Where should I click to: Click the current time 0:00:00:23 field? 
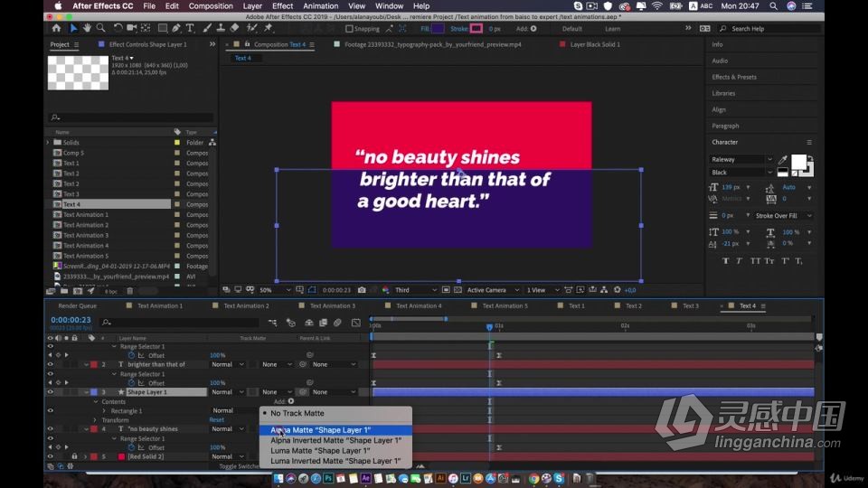[x=71, y=320]
